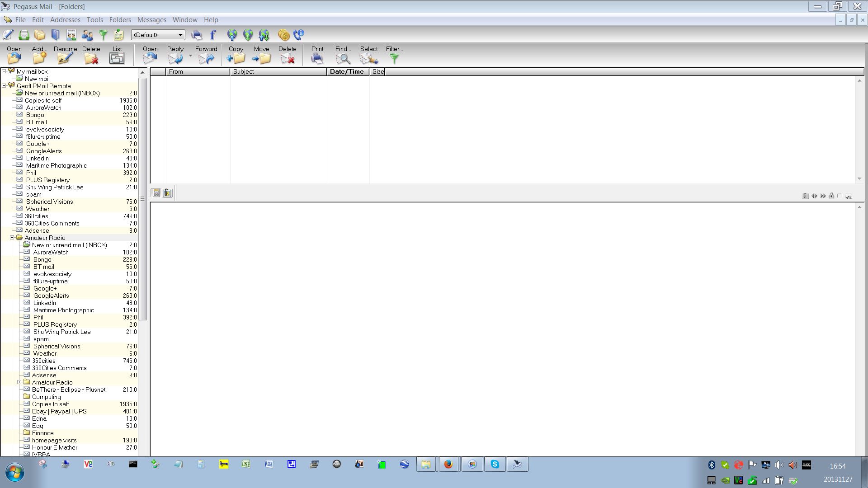Screen dimensions: 868x488
Task: Click the printer icon next to Default dropdown
Action: (x=197, y=35)
